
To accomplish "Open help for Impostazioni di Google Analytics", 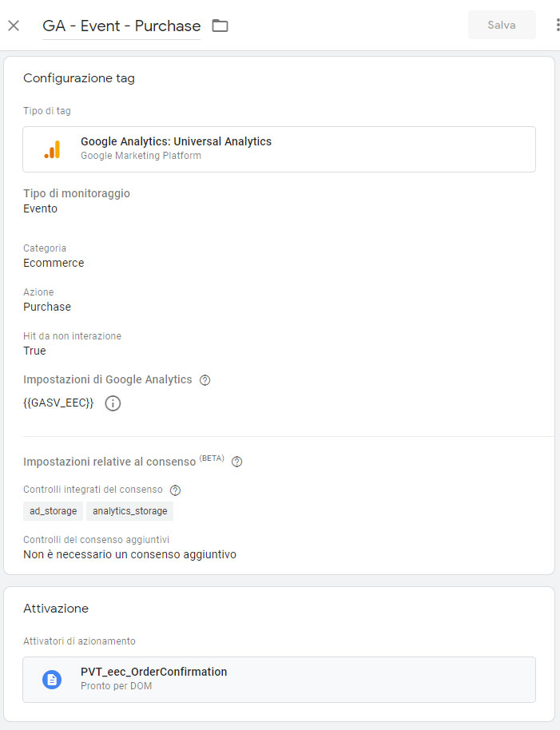I will point(205,380).
